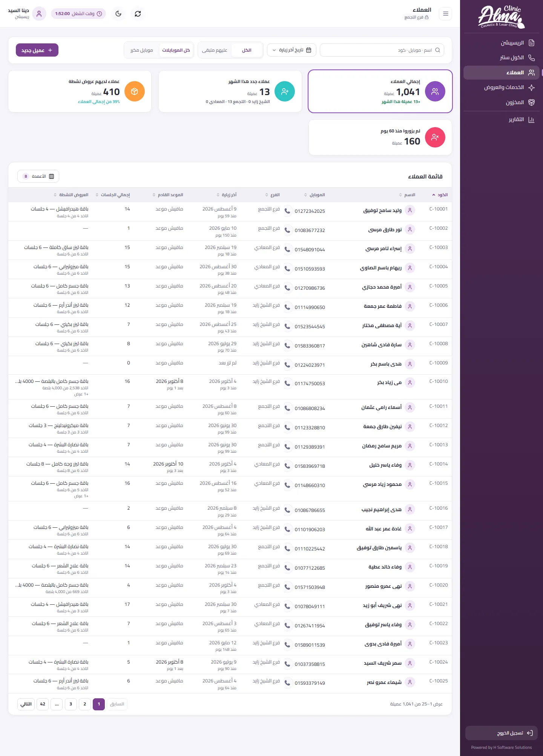This screenshot has width=543, height=756.
Task: Click avatar icon of شيماء عمرو نصر
Action: click(410, 682)
